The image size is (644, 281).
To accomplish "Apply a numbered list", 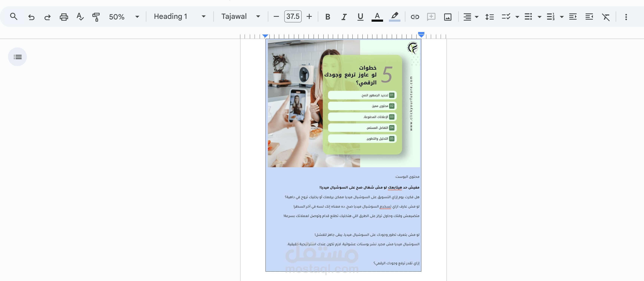I will click(550, 17).
